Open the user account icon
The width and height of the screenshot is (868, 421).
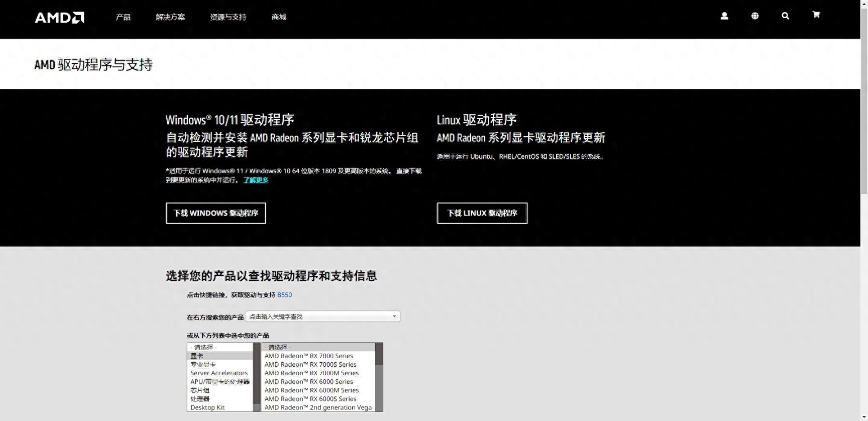coord(724,16)
